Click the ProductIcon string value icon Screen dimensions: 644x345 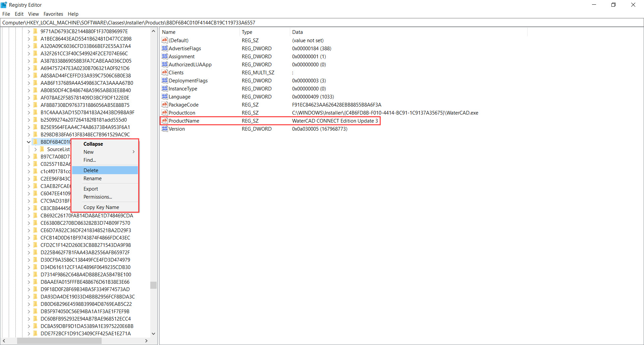point(164,113)
